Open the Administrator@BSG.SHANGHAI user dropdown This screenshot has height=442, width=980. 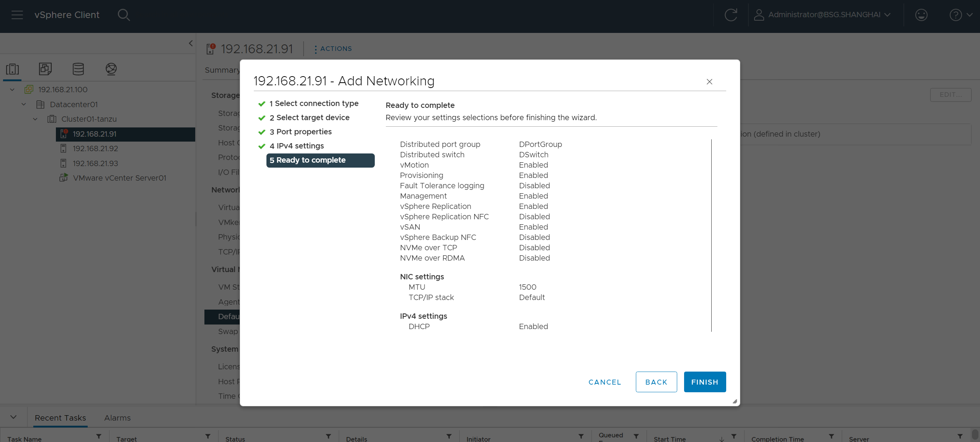tap(822, 15)
